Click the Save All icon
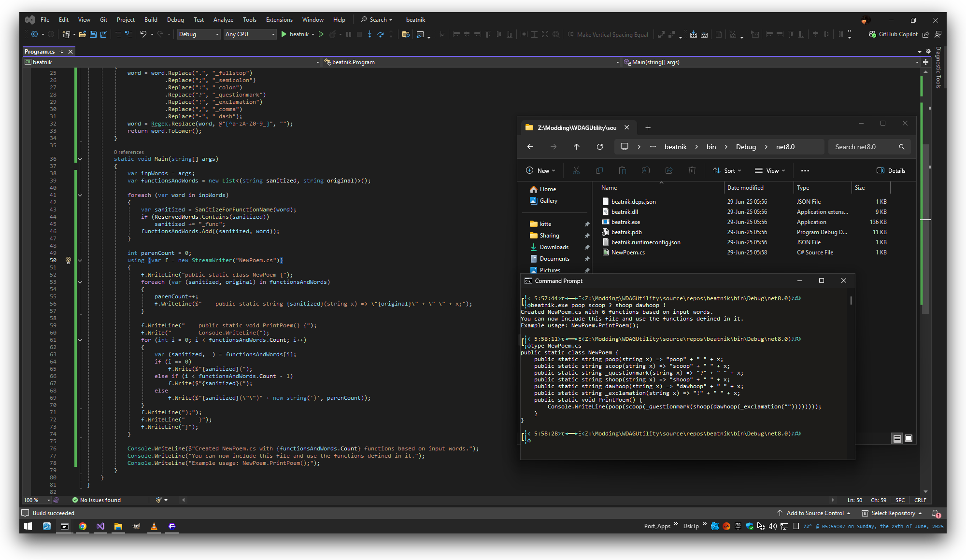 pyautogui.click(x=103, y=34)
